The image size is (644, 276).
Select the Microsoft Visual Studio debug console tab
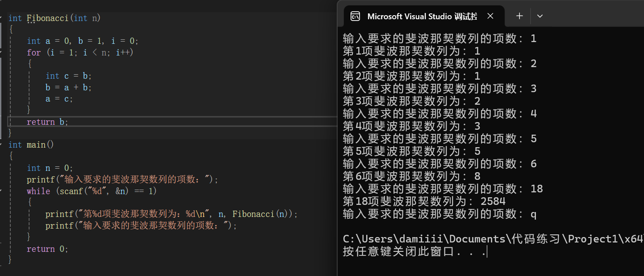(x=422, y=17)
